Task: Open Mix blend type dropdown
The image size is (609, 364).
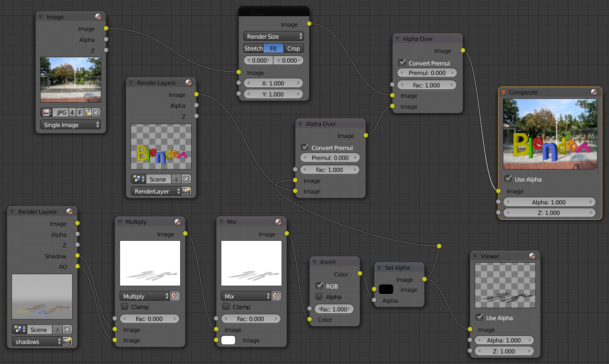Action: pos(246,296)
